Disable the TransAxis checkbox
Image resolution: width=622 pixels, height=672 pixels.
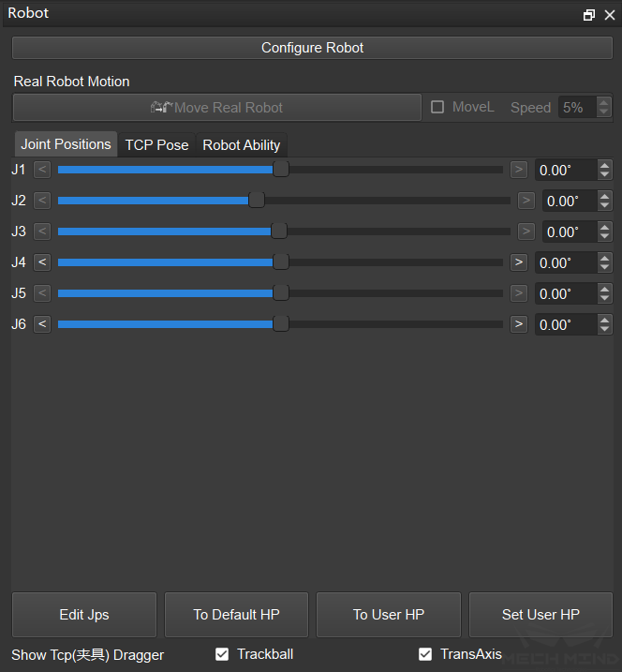425,654
